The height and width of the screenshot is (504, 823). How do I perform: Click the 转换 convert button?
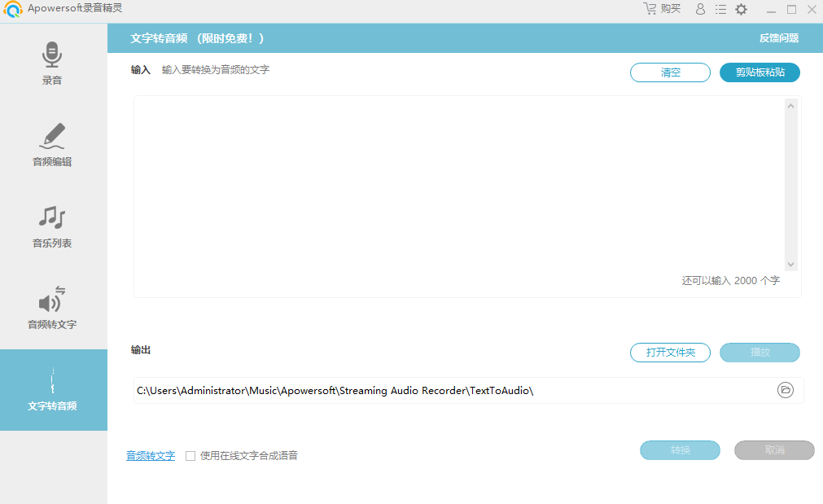pyautogui.click(x=680, y=450)
